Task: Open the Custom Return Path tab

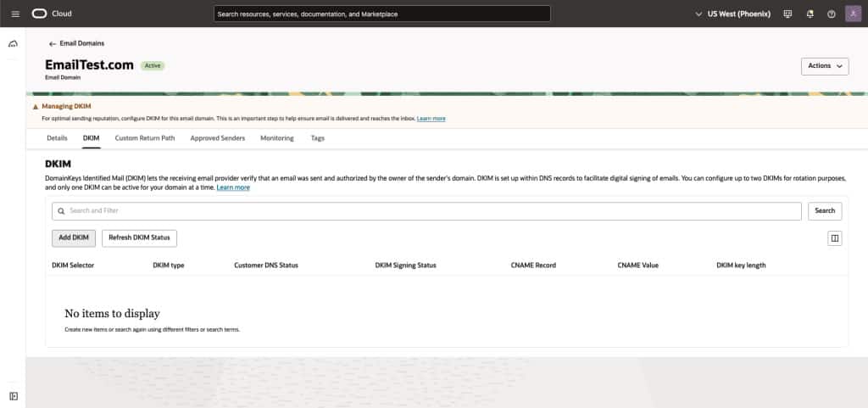Action: 144,138
